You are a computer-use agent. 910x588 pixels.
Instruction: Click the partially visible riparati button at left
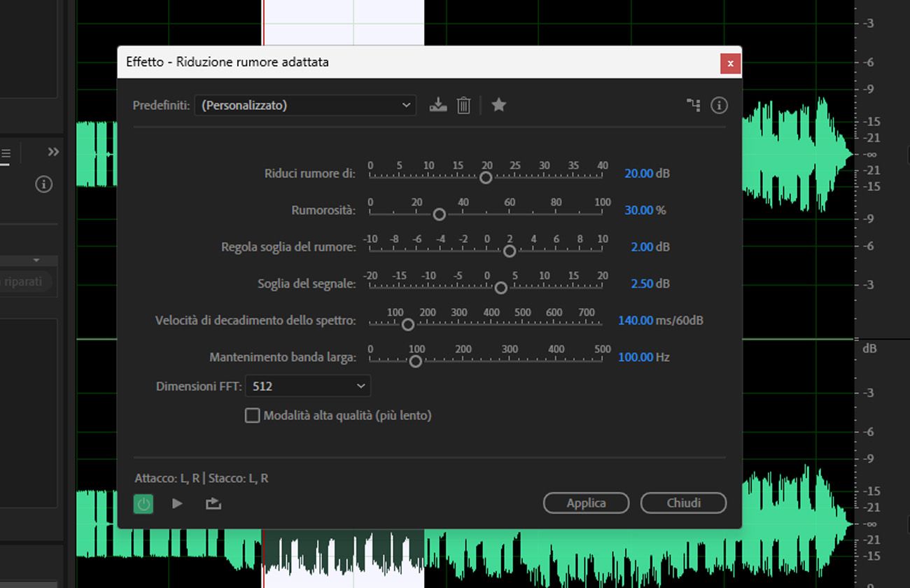(x=26, y=281)
